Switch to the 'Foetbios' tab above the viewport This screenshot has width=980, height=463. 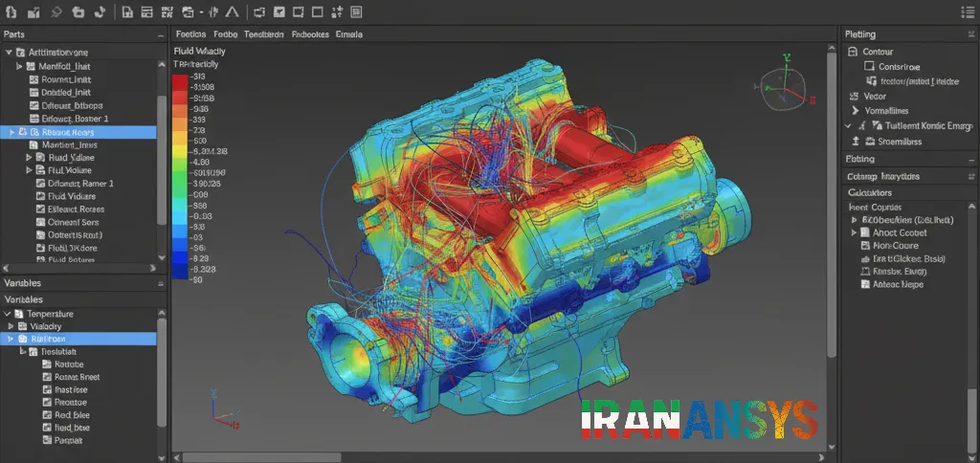click(x=191, y=34)
